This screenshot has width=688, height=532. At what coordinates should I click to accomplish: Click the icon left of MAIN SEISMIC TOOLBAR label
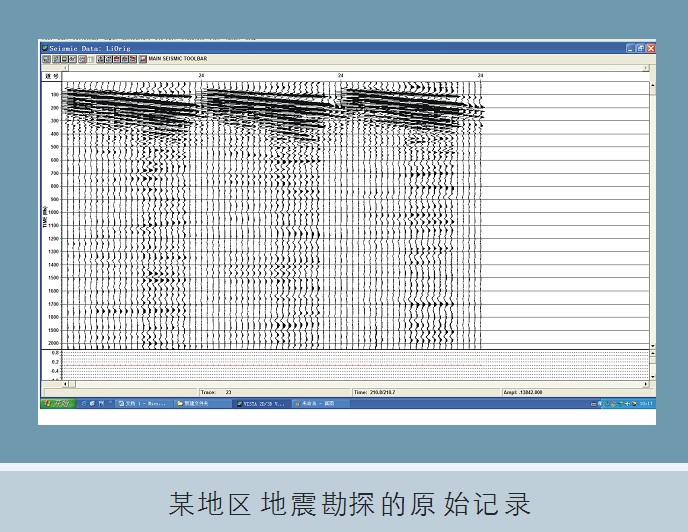point(143,59)
